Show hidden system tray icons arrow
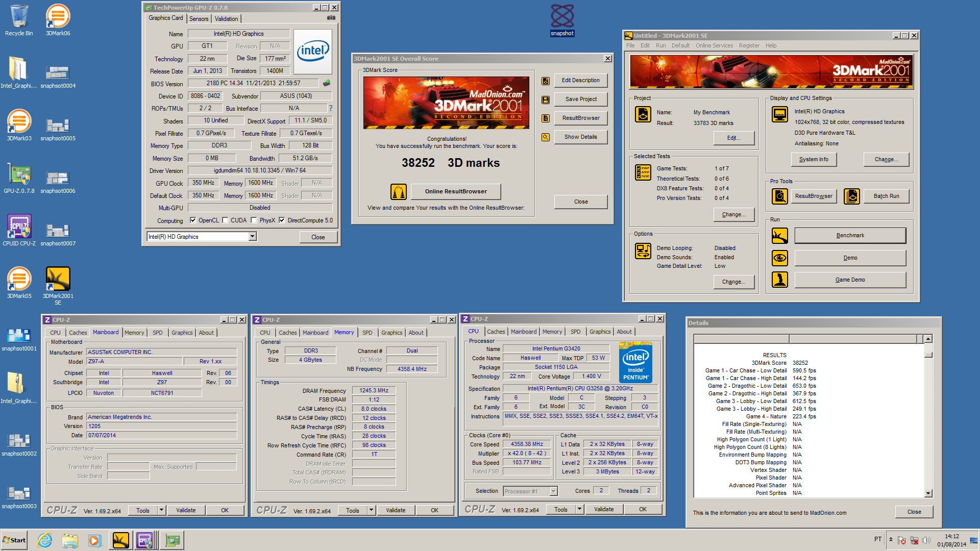980x551 pixels. 891,540
